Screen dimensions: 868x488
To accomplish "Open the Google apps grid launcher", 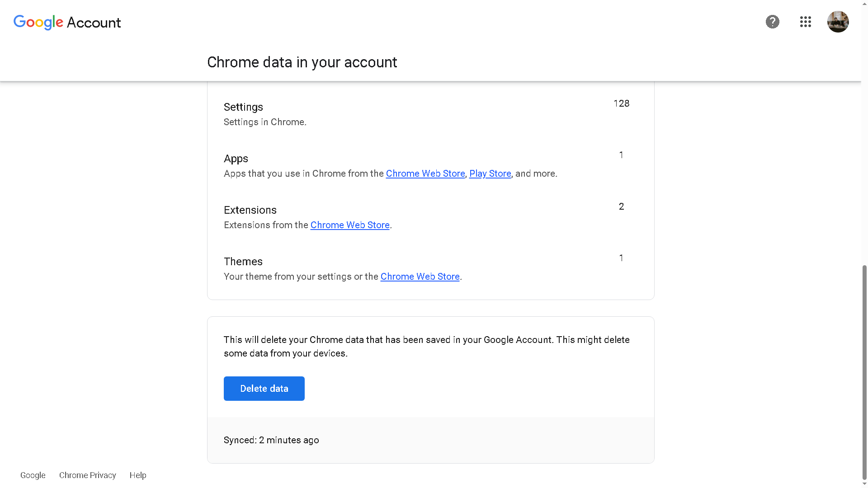I will (x=805, y=22).
